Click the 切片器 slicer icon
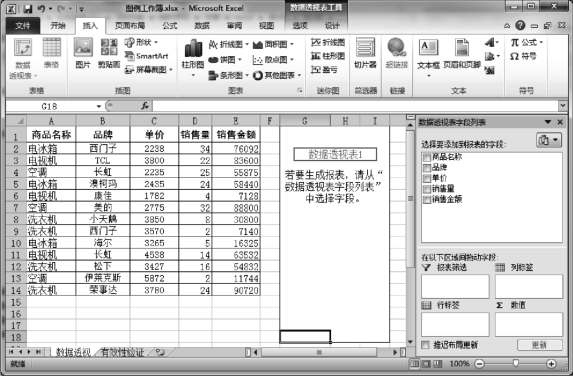Viewport: 573px width, 376px height. (365, 48)
